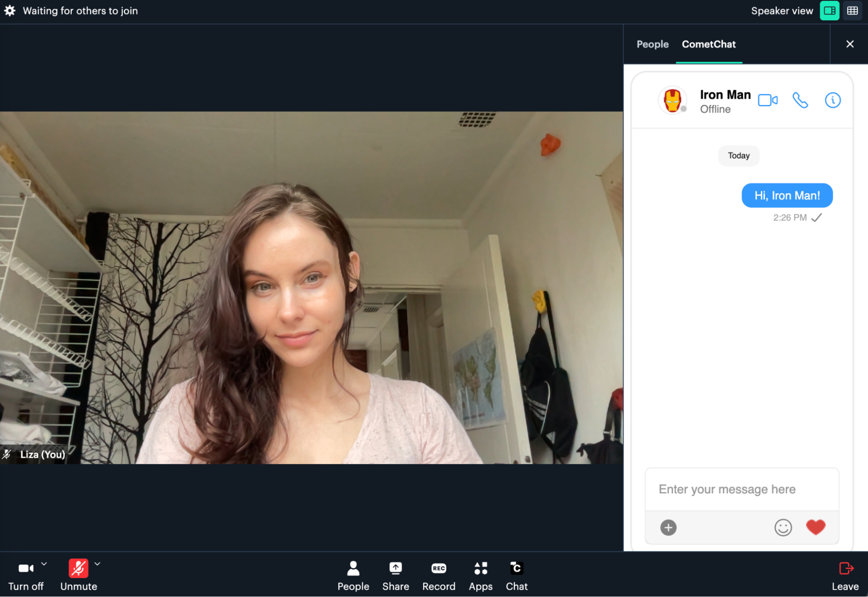The width and height of the screenshot is (868, 597).
Task: Click the info icon for Iron Man
Action: (833, 100)
